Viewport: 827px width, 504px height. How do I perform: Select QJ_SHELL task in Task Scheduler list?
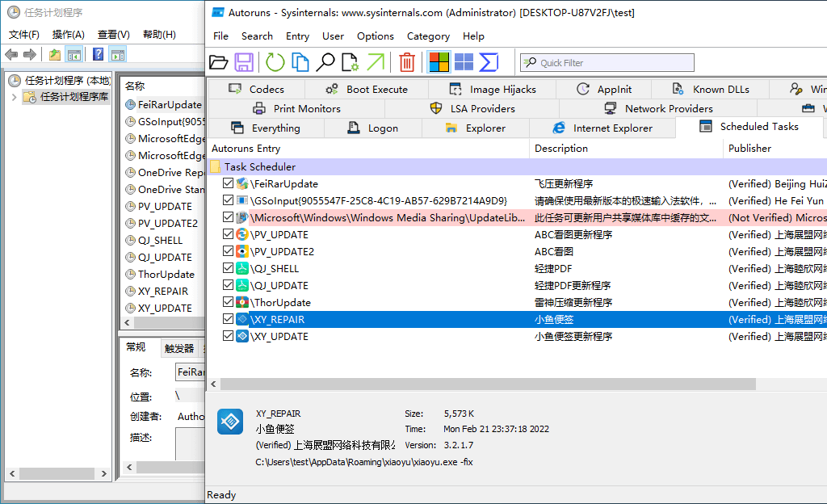[159, 241]
